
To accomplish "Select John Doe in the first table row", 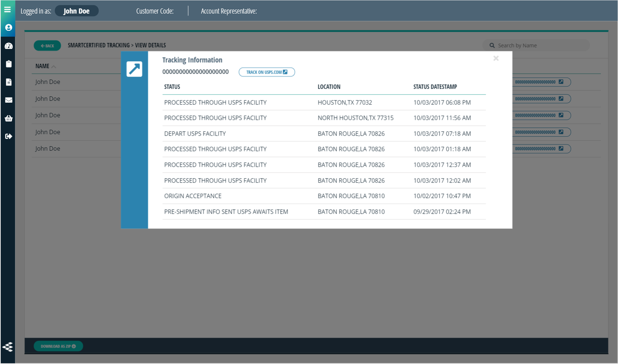I will 48,82.
